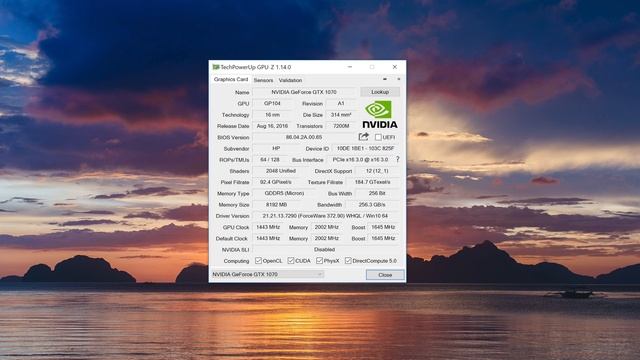The width and height of the screenshot is (640, 360).
Task: Click the ROPs/TMUs value 64 / 128
Action: pyautogui.click(x=269, y=160)
